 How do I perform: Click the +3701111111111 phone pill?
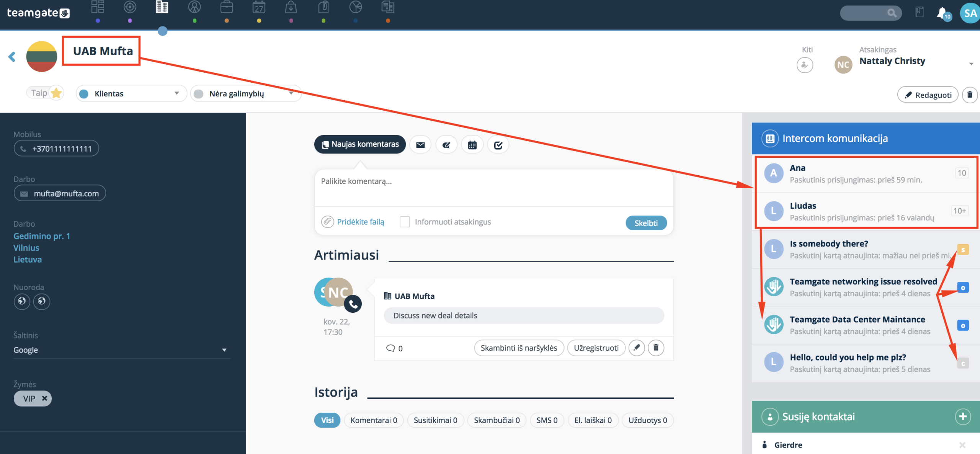pyautogui.click(x=56, y=149)
